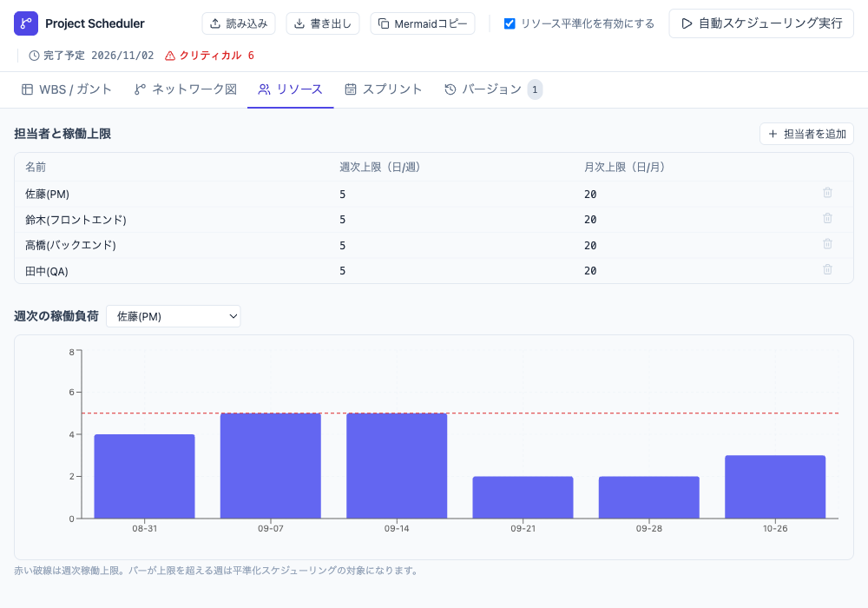The width and height of the screenshot is (868, 608).
Task: Click the 完了予定 2026/11/02 text
Action: (x=99, y=56)
